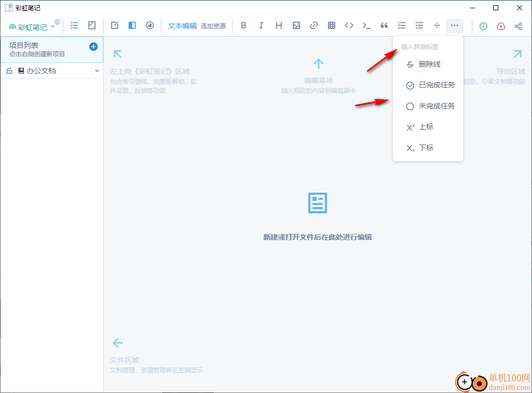Insert inline code with angle brackets icon
This screenshot has height=393, width=532.
349,25
